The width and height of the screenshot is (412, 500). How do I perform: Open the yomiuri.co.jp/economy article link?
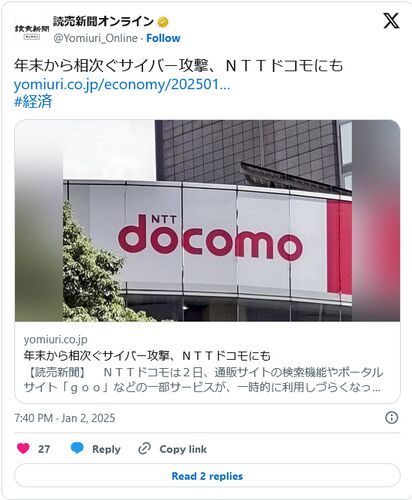tap(122, 85)
